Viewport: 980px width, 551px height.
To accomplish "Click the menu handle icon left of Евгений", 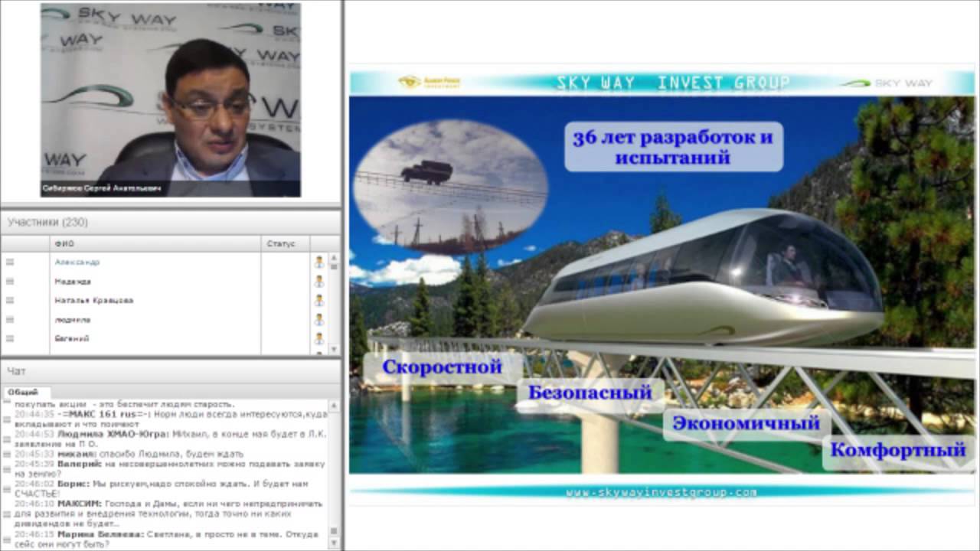I will pyautogui.click(x=10, y=338).
